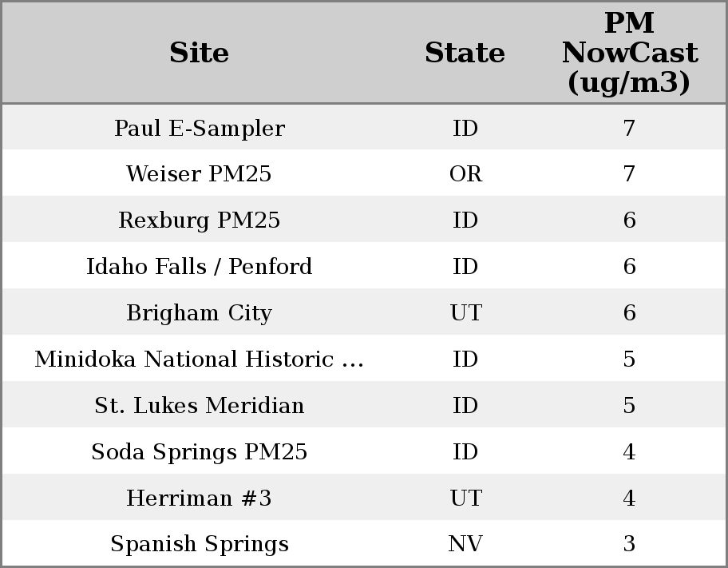Viewport: 728px width, 568px height.
Task: Click the Brigham City site name
Action: click(199, 313)
